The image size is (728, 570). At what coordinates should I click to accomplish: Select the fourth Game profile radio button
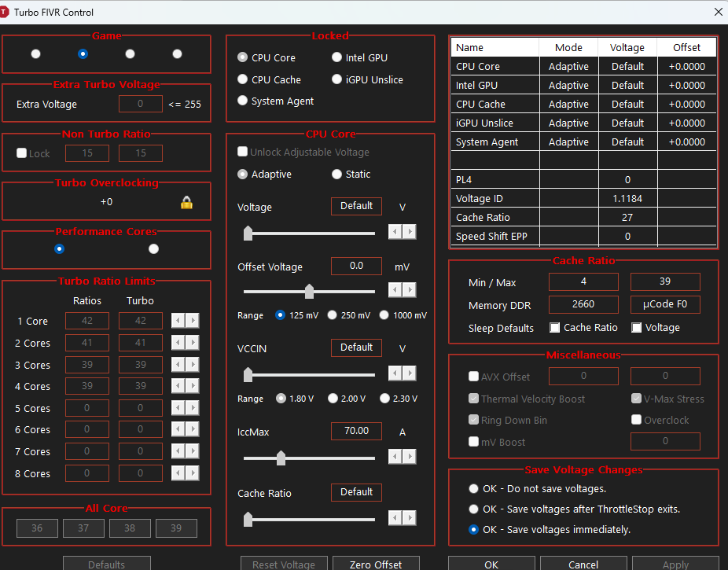point(178,53)
